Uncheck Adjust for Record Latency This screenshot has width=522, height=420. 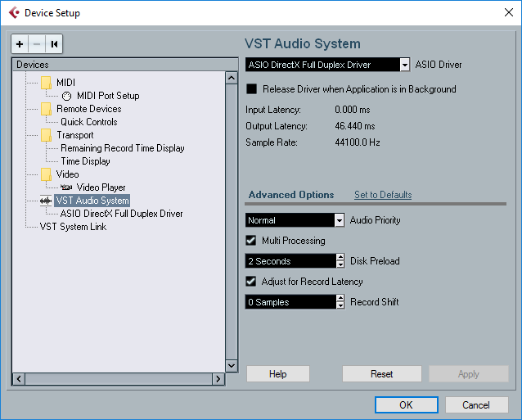(251, 282)
